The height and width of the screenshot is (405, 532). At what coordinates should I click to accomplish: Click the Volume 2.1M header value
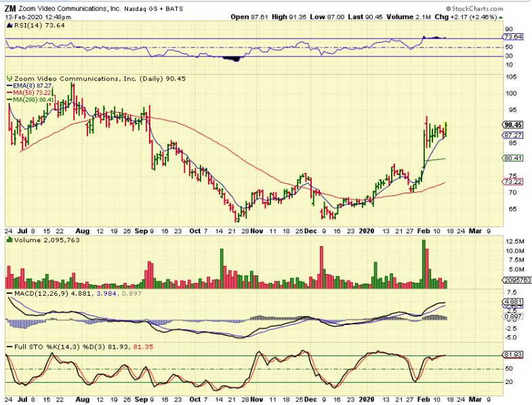(x=409, y=17)
